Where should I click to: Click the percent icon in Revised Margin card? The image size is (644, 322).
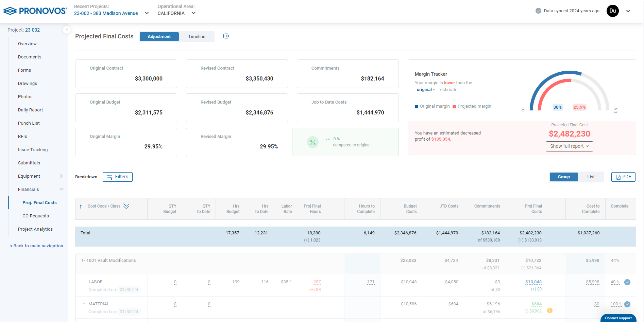tap(312, 142)
